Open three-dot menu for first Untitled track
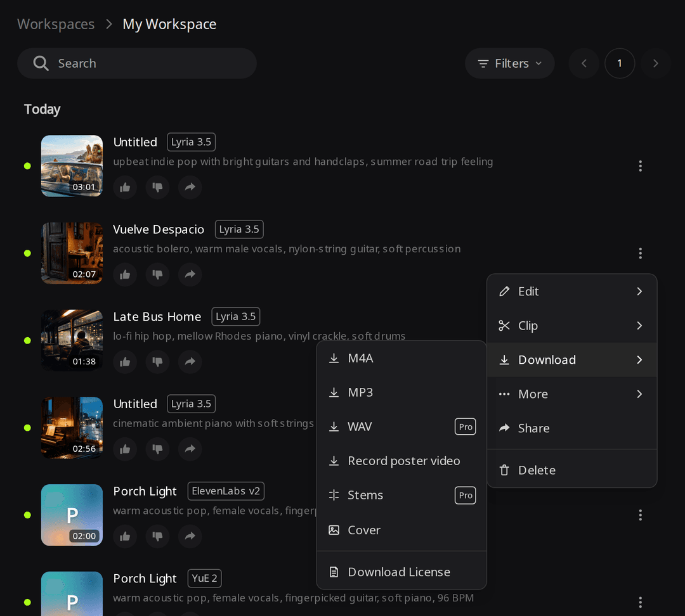The height and width of the screenshot is (616, 685). tap(641, 166)
